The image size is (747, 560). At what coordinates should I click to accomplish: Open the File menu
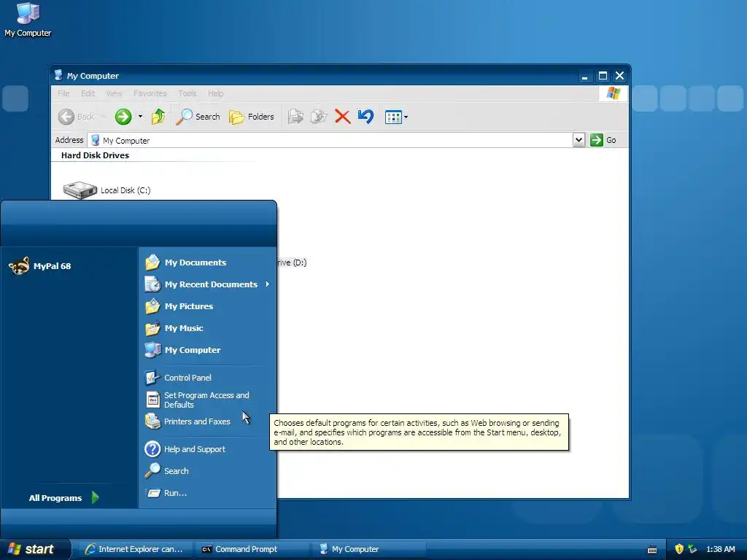(x=63, y=93)
